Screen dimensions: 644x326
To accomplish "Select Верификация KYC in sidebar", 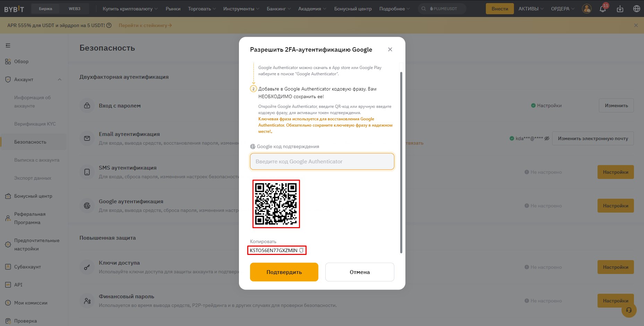I will click(35, 124).
